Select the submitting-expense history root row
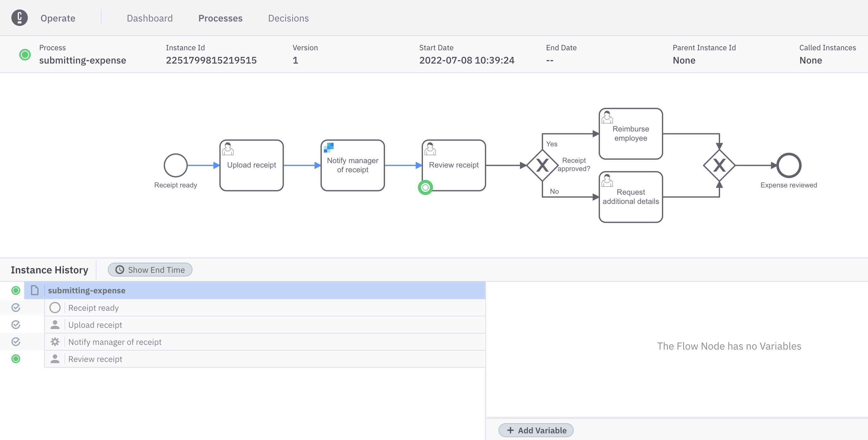 [87, 290]
